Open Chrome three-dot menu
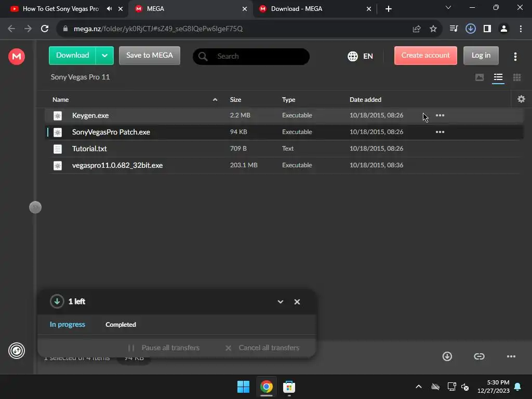Screen dimensions: 532x399 521,29
